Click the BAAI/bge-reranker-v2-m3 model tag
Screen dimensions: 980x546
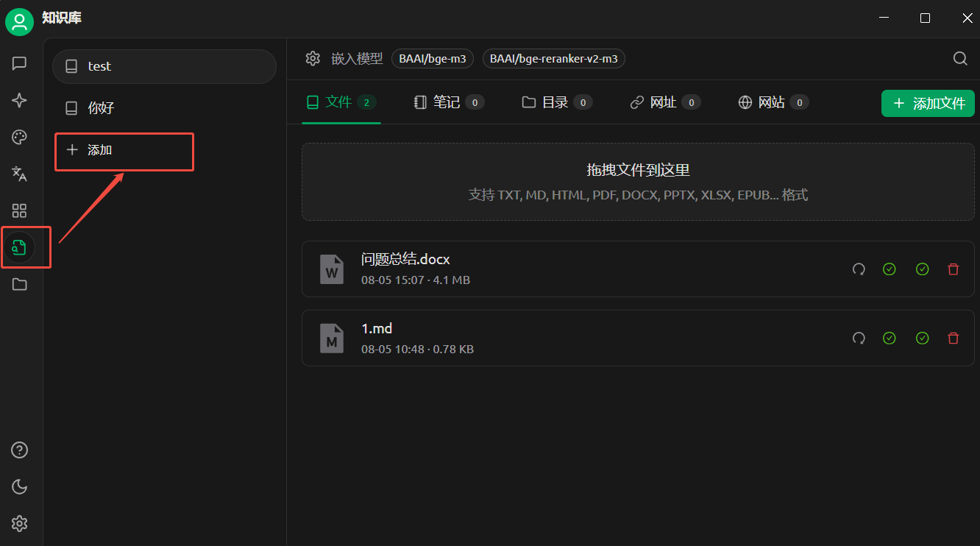pos(554,59)
